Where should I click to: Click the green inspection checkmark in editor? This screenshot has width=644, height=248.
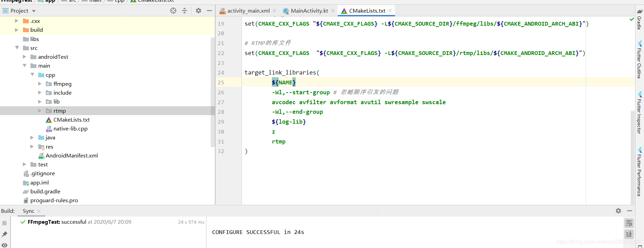tap(632, 19)
